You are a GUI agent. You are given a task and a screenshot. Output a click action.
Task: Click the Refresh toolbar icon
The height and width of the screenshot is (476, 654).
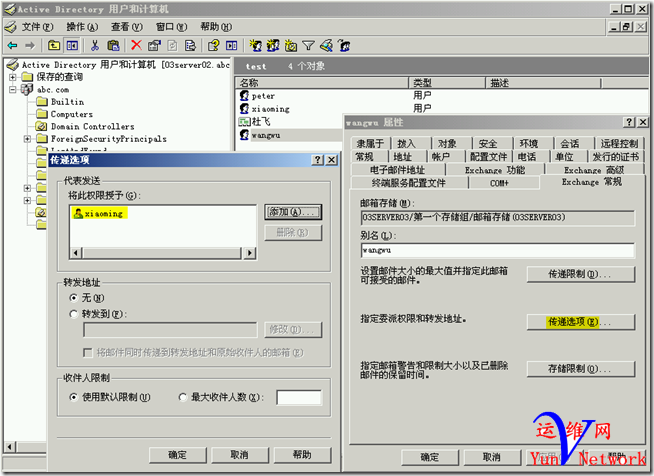click(172, 45)
